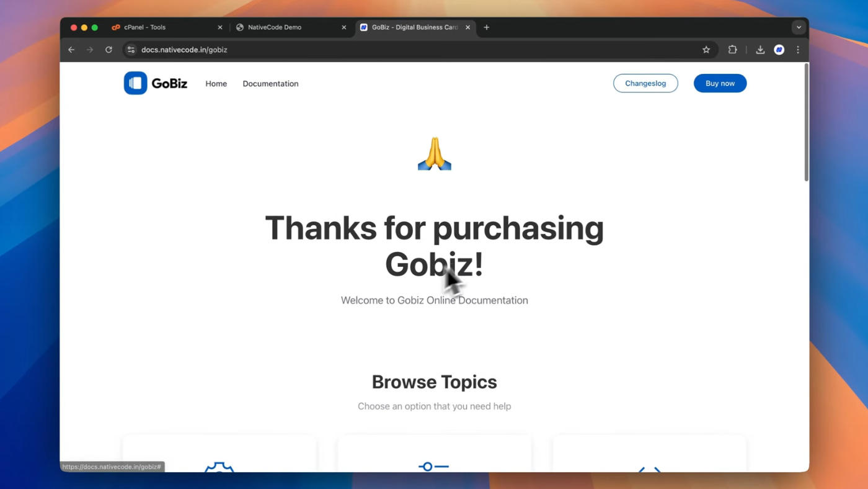The image size is (868, 489).
Task: Close the GoBiz Digital Business Card tab
Action: tap(468, 27)
